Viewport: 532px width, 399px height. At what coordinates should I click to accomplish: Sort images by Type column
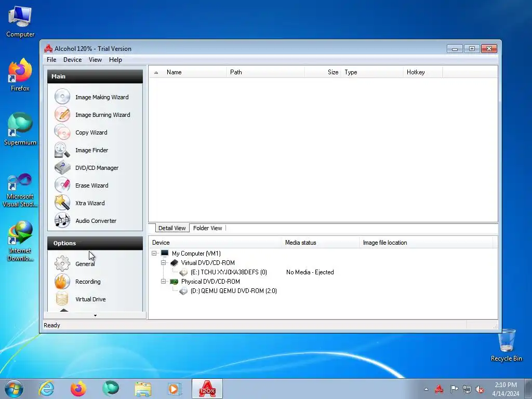pos(372,72)
